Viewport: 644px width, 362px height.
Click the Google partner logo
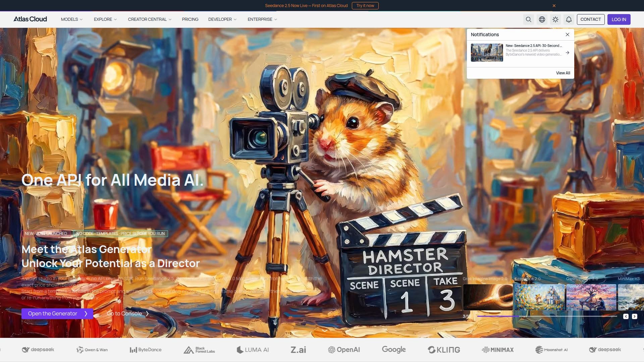pyautogui.click(x=394, y=350)
